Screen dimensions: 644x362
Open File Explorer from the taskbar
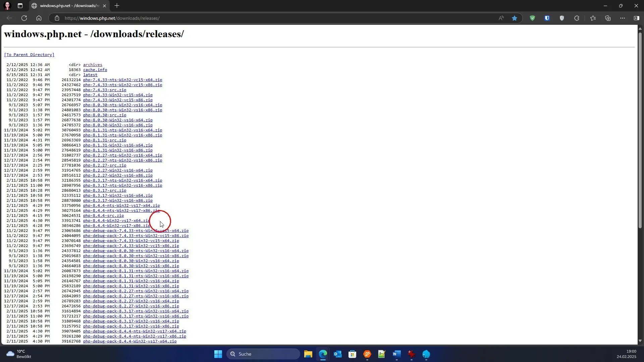(308, 354)
